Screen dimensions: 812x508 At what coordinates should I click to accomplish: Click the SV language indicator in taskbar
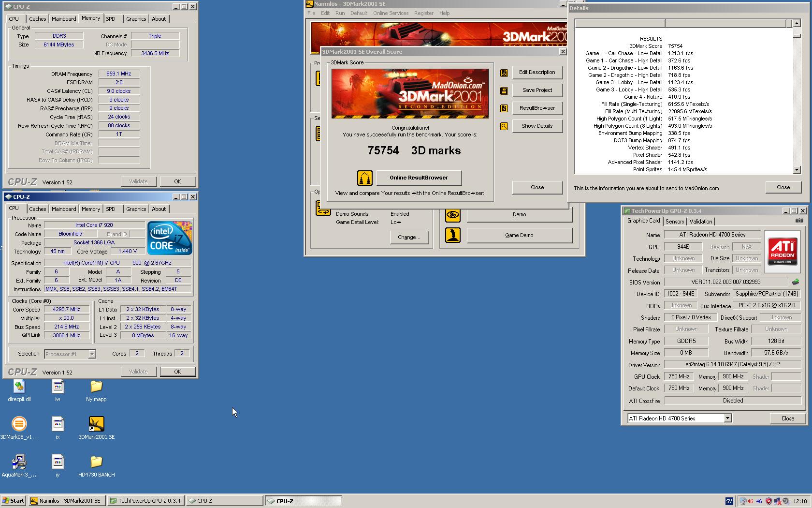pos(729,501)
